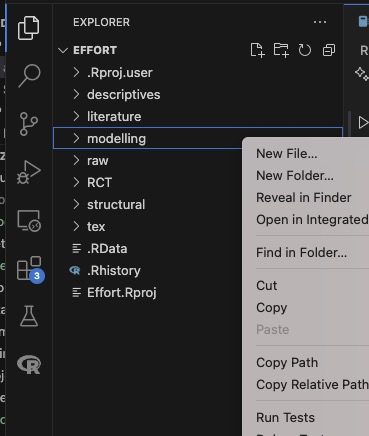Click the New File icon in EFFORT header
This screenshot has height=436, width=369.
[257, 50]
